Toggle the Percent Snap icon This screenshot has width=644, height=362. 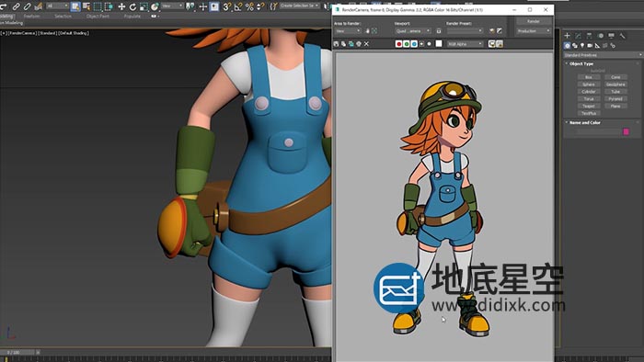coord(249,6)
